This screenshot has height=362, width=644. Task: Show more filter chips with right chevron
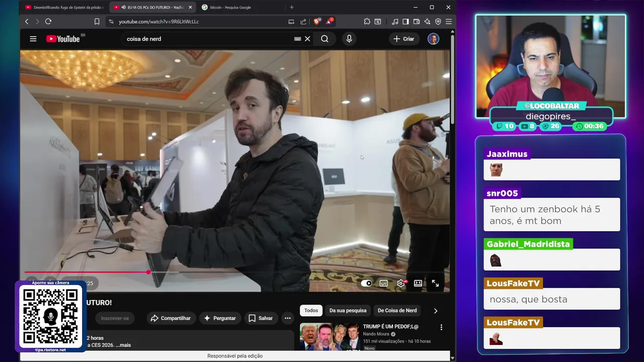click(x=436, y=311)
